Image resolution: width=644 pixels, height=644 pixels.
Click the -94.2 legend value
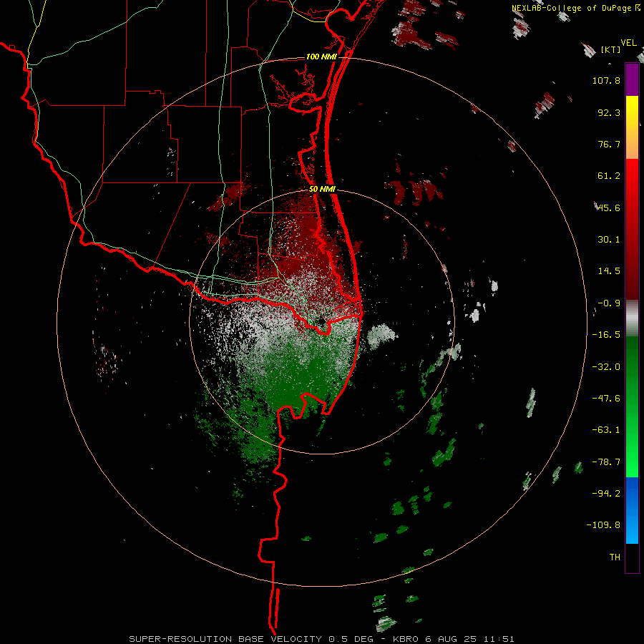tap(606, 493)
